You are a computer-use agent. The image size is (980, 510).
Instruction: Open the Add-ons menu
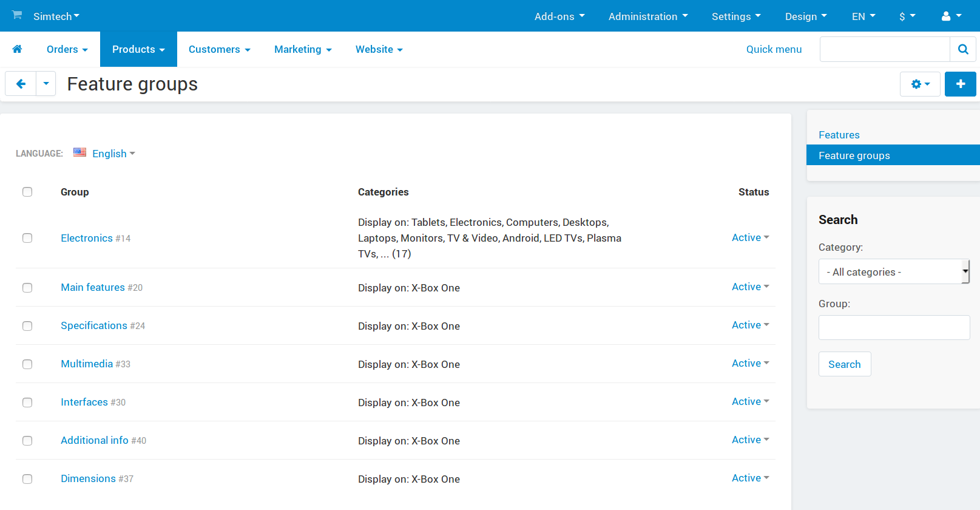click(559, 16)
